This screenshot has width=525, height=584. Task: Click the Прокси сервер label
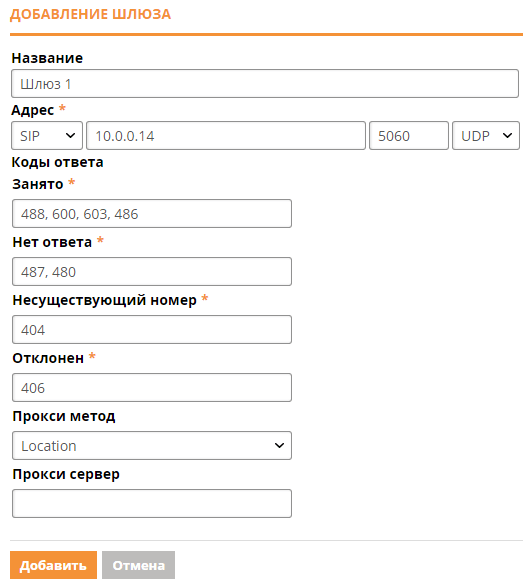pyautogui.click(x=66, y=474)
